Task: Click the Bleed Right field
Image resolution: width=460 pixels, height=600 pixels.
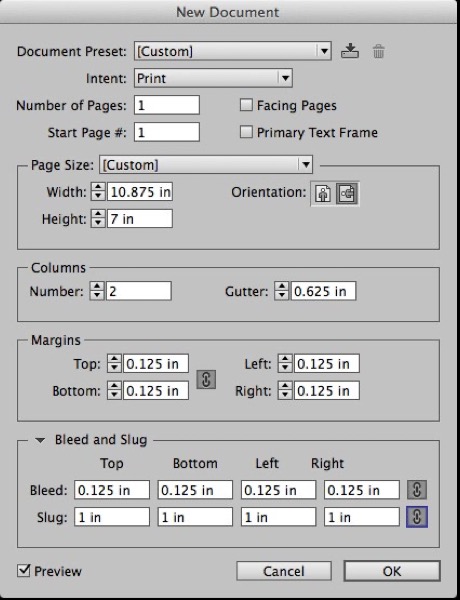Action: pyautogui.click(x=362, y=490)
